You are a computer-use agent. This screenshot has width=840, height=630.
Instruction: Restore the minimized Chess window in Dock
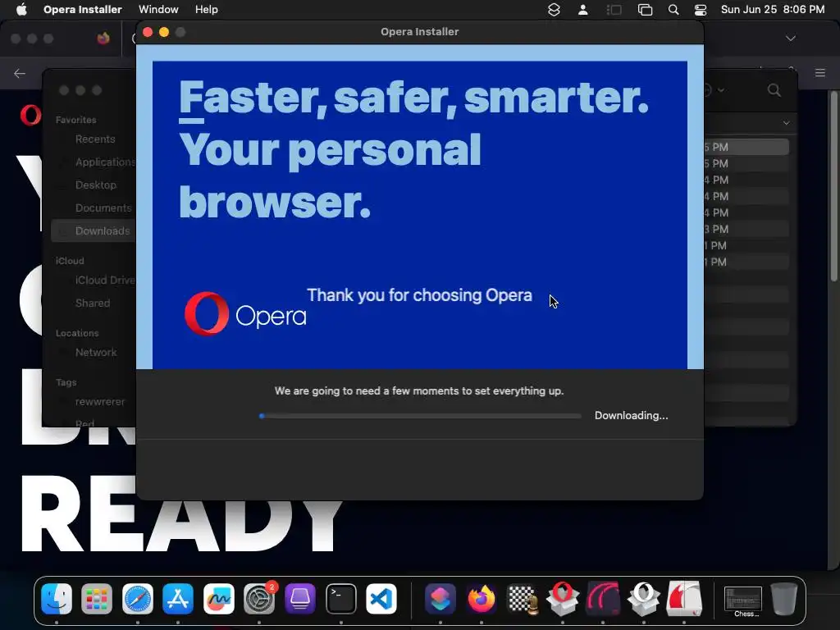[743, 600]
